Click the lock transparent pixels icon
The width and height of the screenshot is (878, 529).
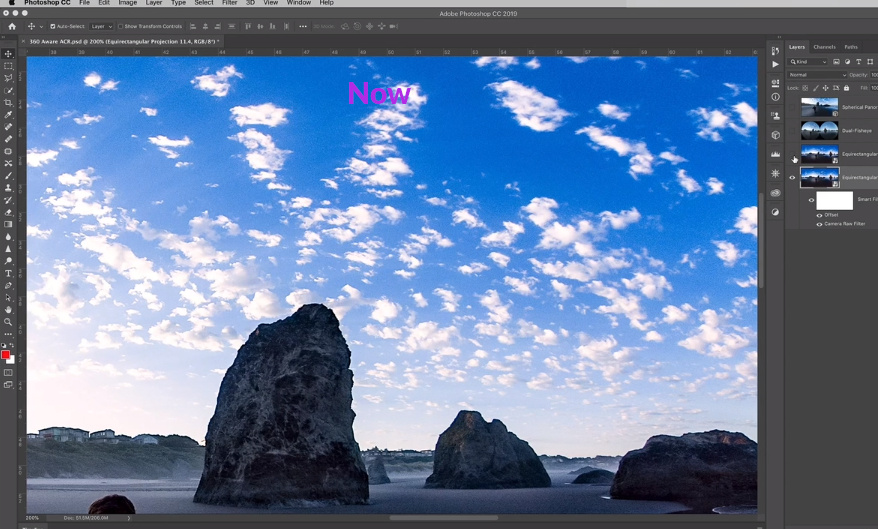(805, 88)
